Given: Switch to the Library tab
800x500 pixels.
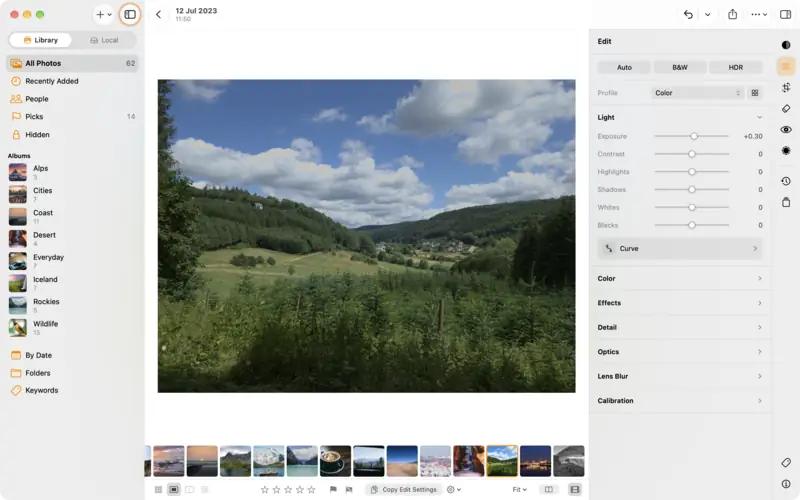Looking at the screenshot, I should [x=40, y=40].
